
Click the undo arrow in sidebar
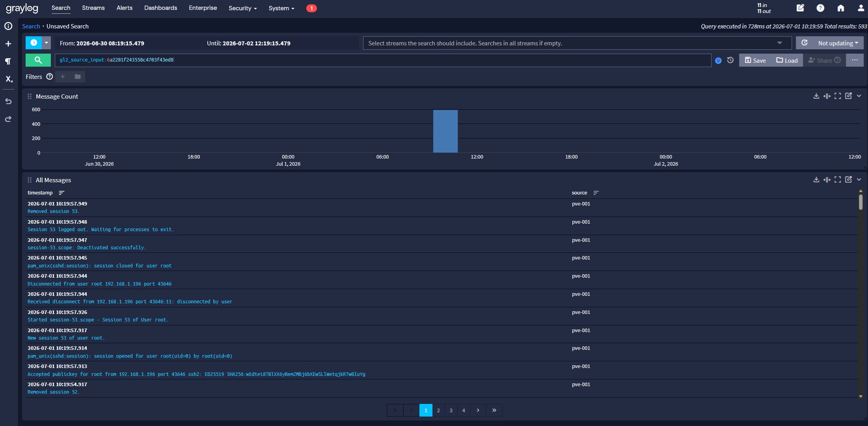click(x=8, y=101)
